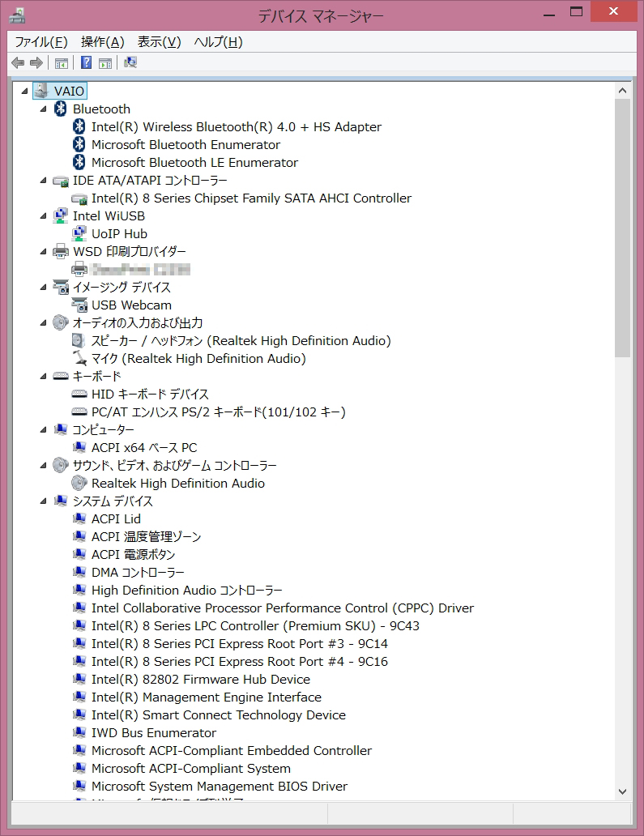Click the show/hide console tree toolbar icon
The image size is (644, 836).
point(62,63)
